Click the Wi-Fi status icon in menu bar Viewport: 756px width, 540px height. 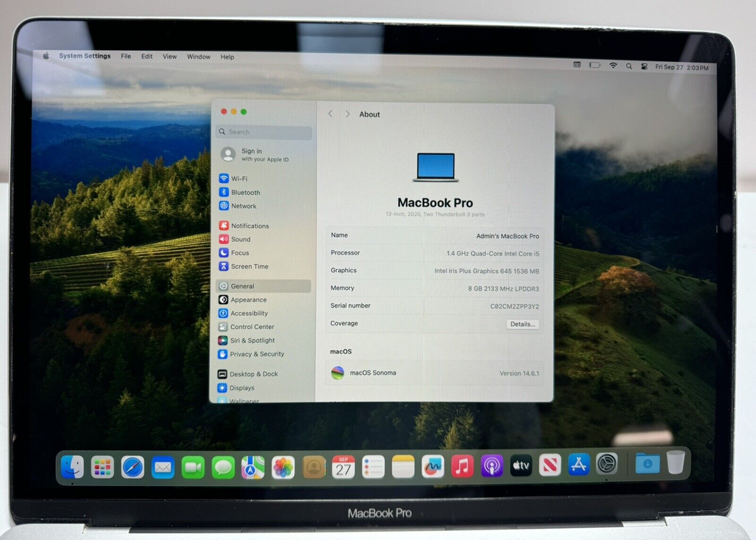(614, 66)
